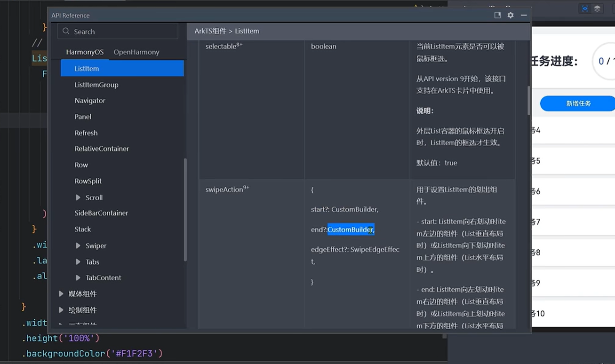
Task: Expand the Scroll tree node
Action: pyautogui.click(x=78, y=198)
